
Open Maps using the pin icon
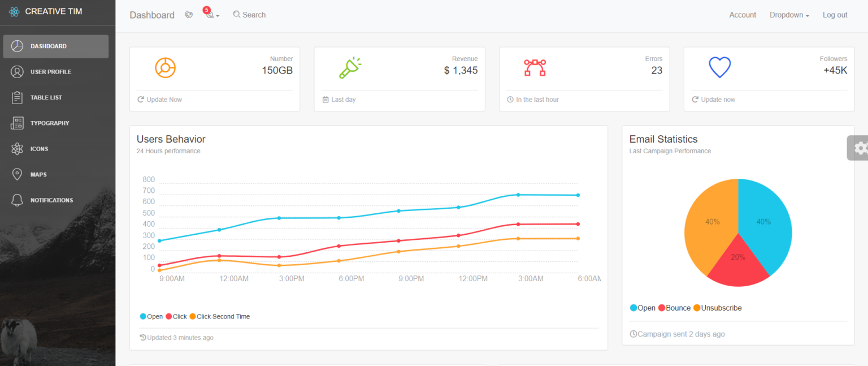tap(17, 174)
